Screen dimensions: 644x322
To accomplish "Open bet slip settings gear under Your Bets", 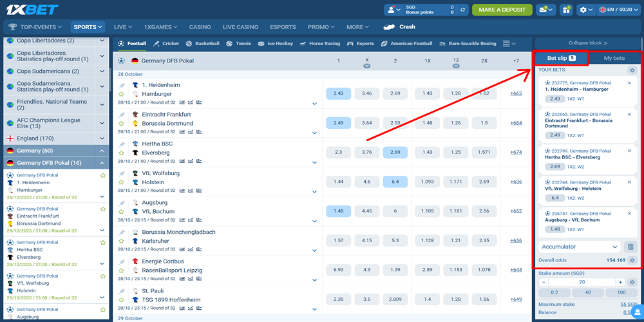I will click(x=632, y=70).
